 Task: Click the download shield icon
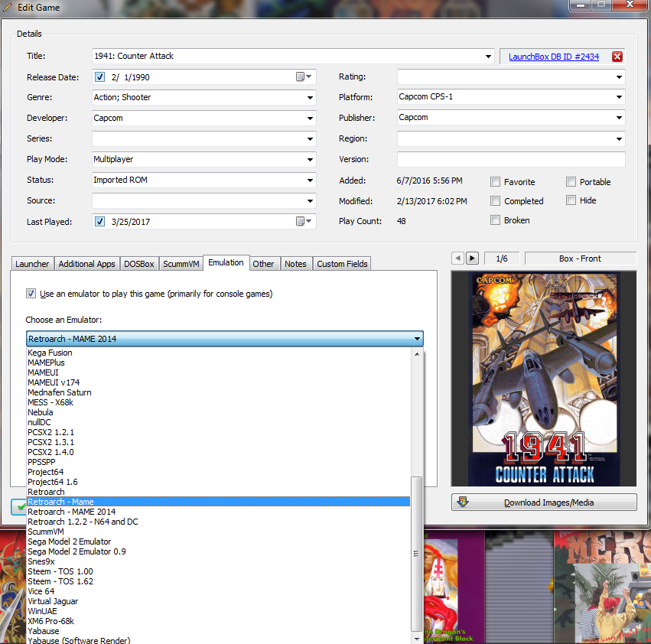[463, 502]
